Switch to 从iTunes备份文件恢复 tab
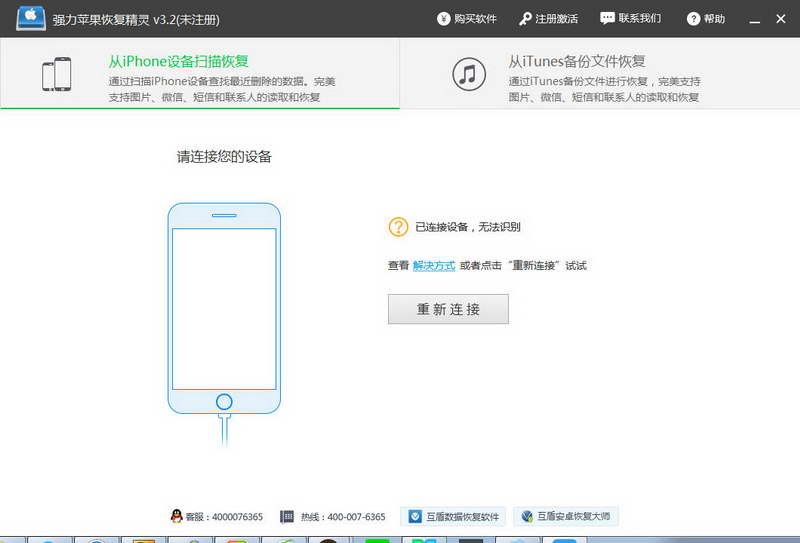Screen dimensions: 800x543 tap(600, 73)
